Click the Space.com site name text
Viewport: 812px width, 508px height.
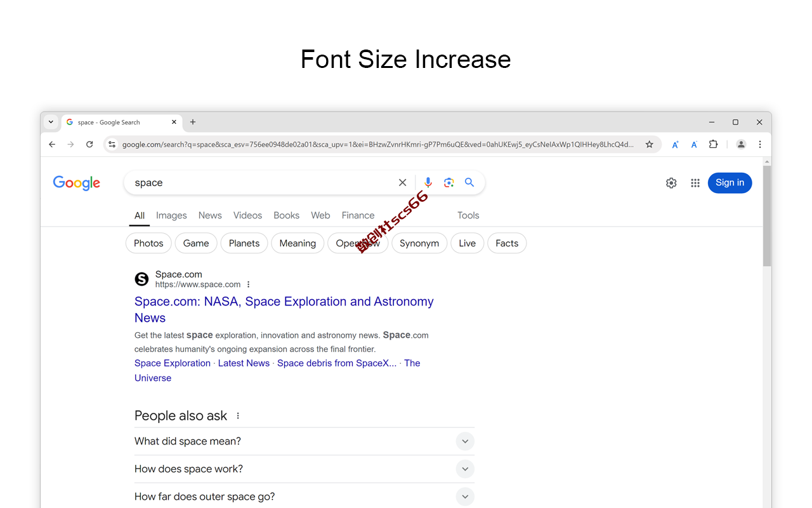point(179,274)
